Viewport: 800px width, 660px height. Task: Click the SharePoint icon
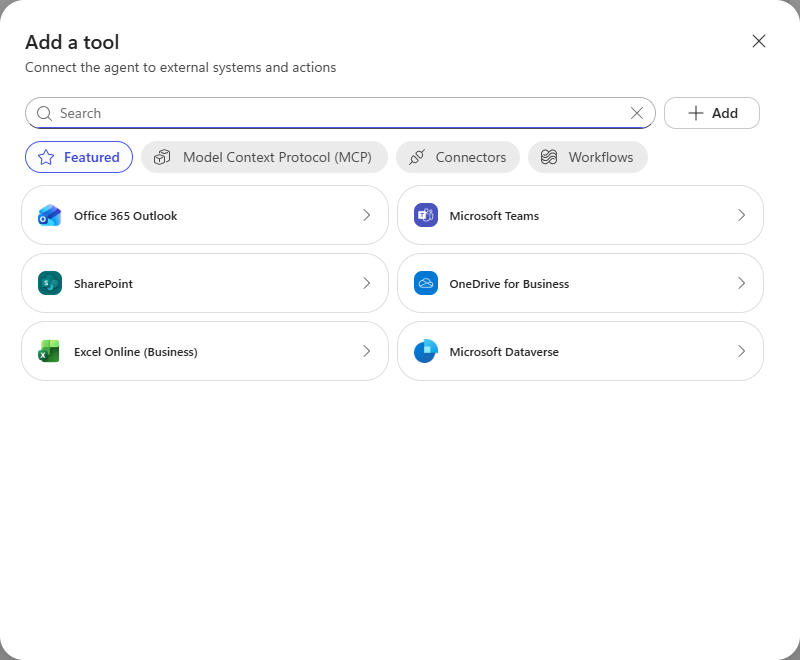click(49, 283)
